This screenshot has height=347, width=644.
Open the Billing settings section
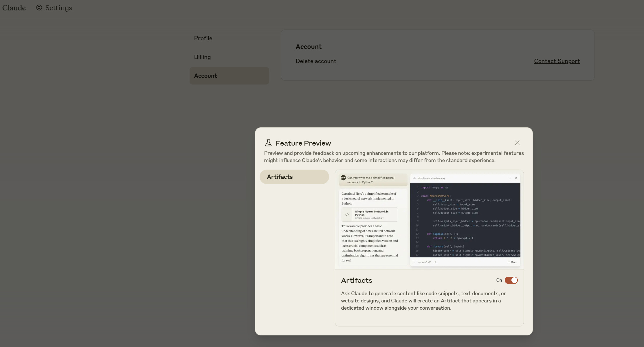click(x=202, y=57)
